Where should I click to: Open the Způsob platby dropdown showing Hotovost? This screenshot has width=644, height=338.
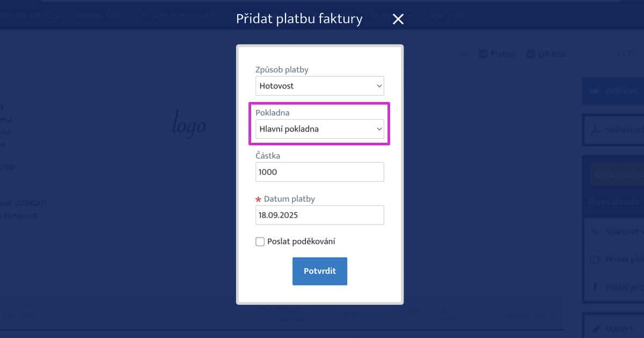(320, 86)
